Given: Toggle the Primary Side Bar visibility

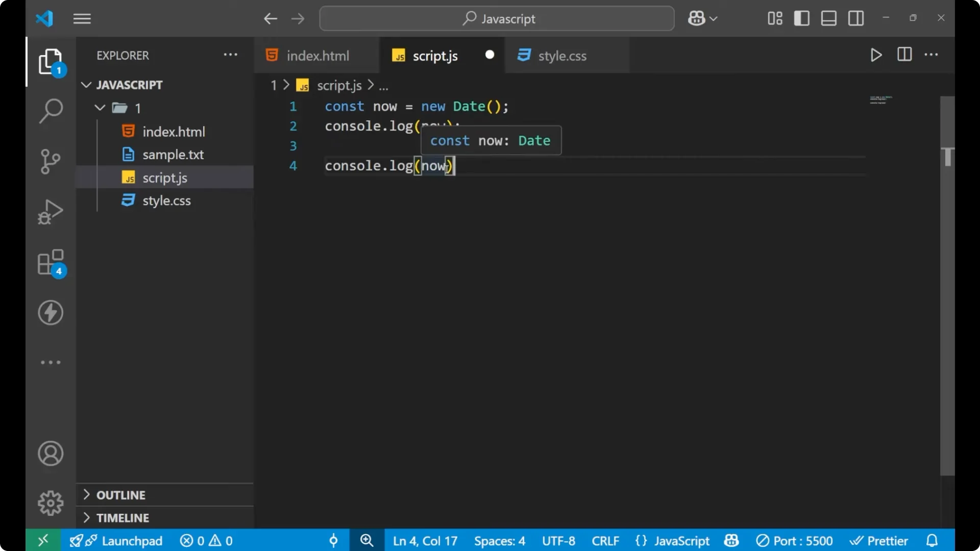Looking at the screenshot, I should [x=802, y=18].
